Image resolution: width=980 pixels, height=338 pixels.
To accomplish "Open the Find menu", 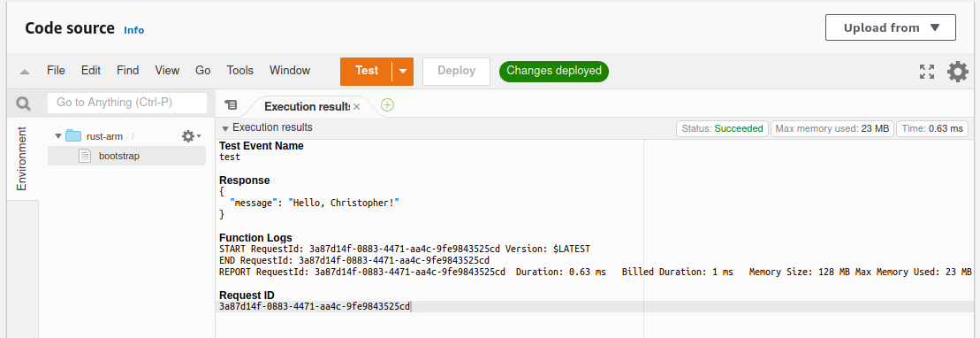I will coord(127,71).
